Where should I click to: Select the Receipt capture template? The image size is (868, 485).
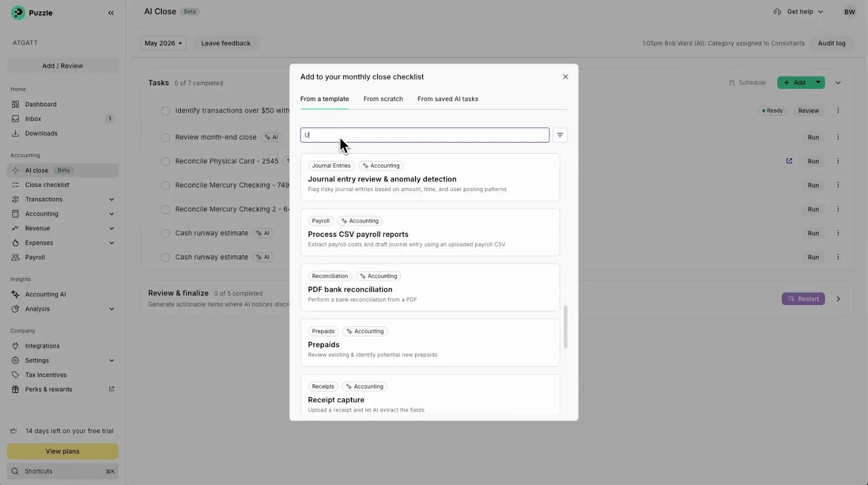click(430, 394)
